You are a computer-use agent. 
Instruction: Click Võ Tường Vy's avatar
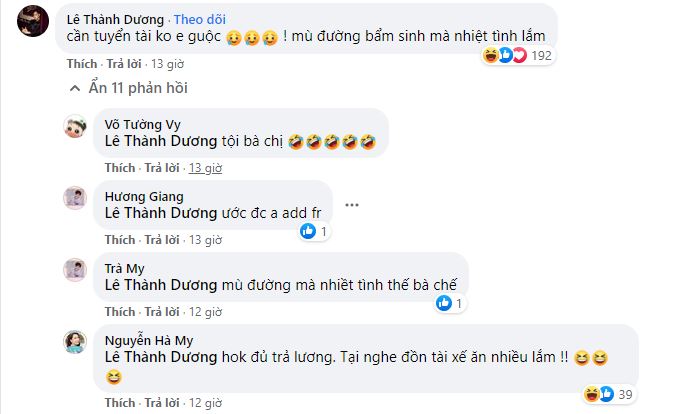point(74,127)
